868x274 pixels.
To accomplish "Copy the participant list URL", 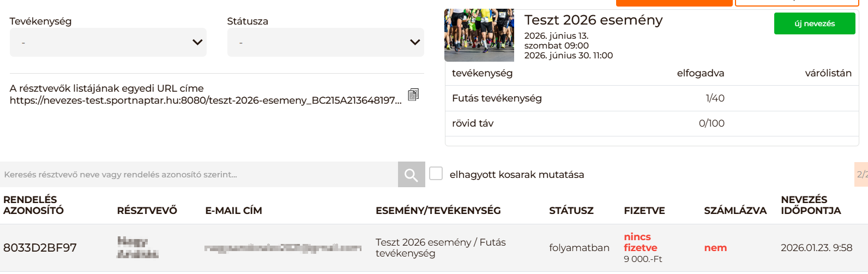I will [x=413, y=94].
